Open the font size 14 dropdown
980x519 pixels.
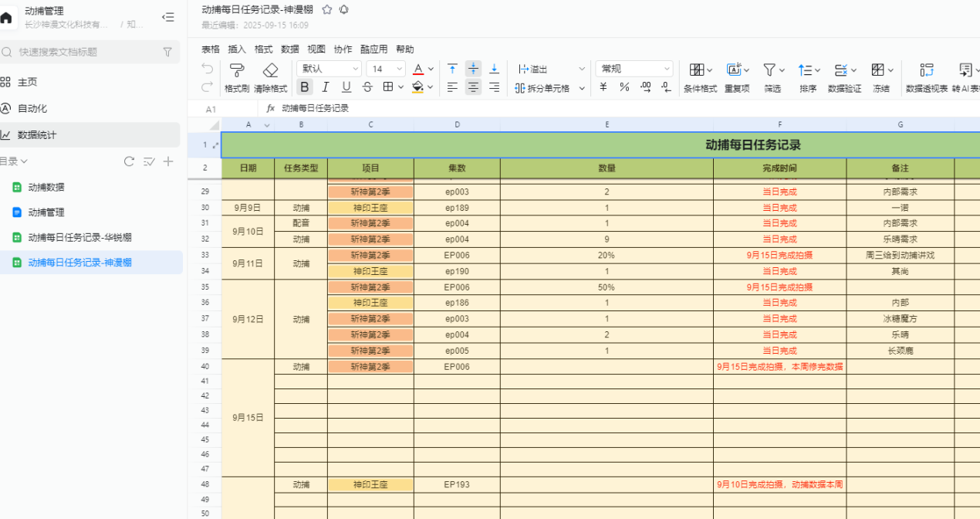click(385, 69)
